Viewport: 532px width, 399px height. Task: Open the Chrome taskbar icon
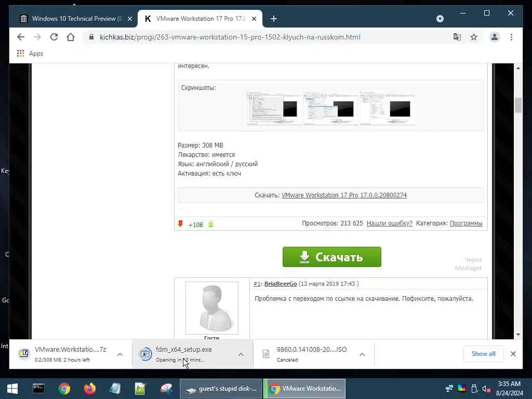tap(64, 389)
